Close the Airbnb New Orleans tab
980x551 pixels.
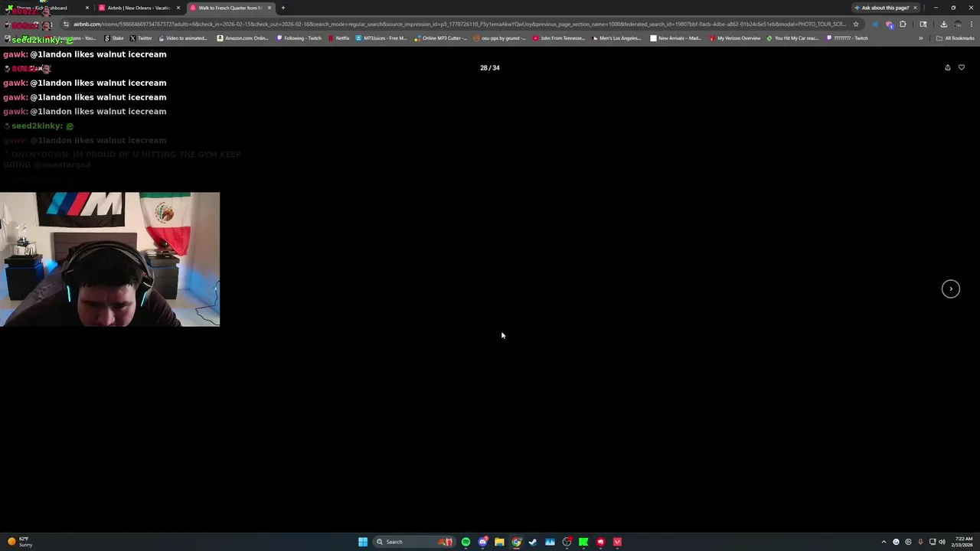click(178, 8)
